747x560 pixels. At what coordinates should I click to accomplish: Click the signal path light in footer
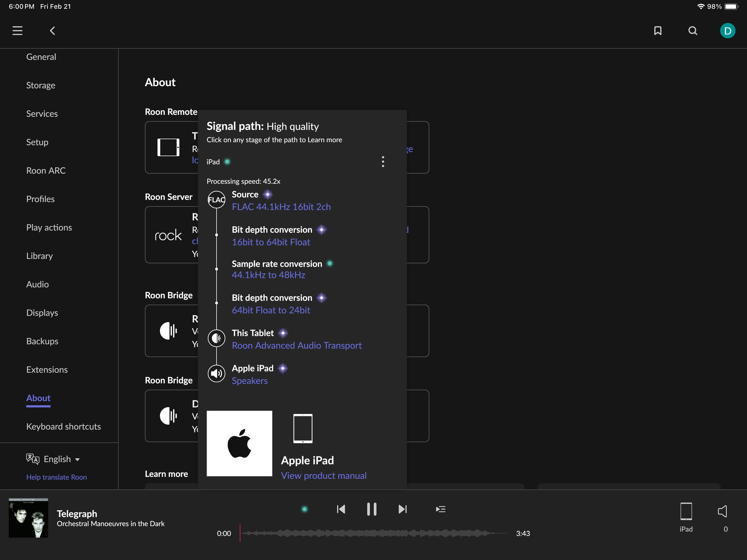tap(304, 509)
